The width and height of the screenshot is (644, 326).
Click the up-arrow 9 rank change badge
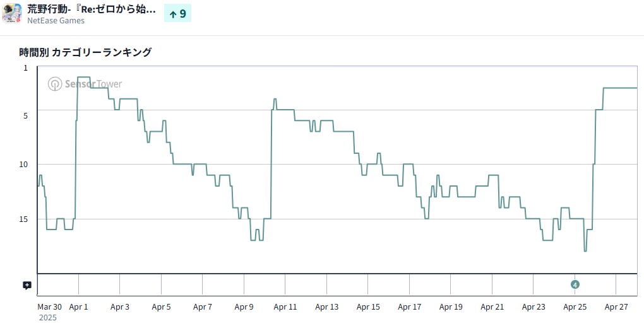177,13
